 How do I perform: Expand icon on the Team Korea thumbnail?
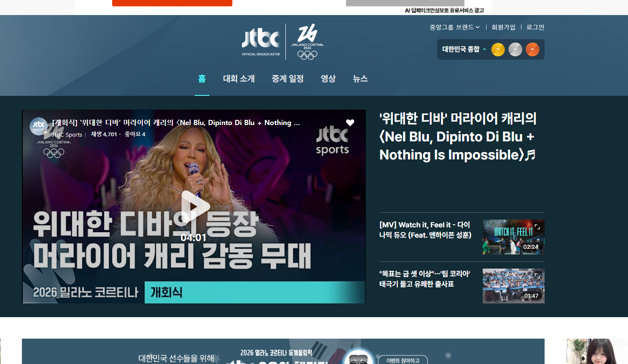(537, 275)
